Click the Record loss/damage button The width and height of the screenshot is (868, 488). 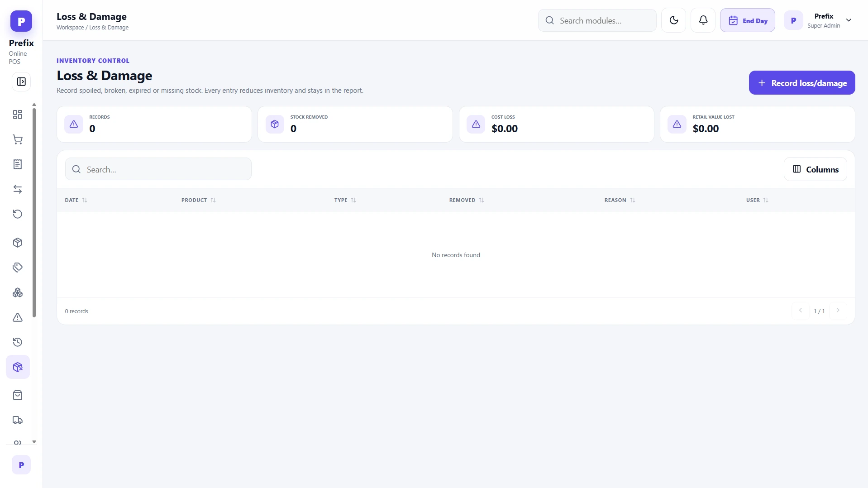coord(802,83)
